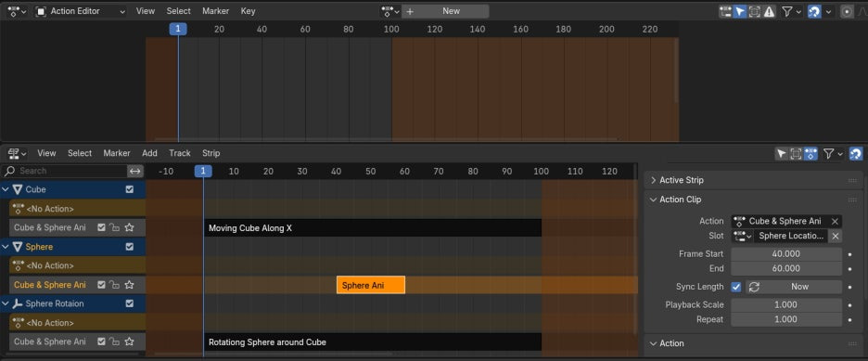Open the NLA Select menu
The width and height of the screenshot is (868, 361).
[x=80, y=153]
